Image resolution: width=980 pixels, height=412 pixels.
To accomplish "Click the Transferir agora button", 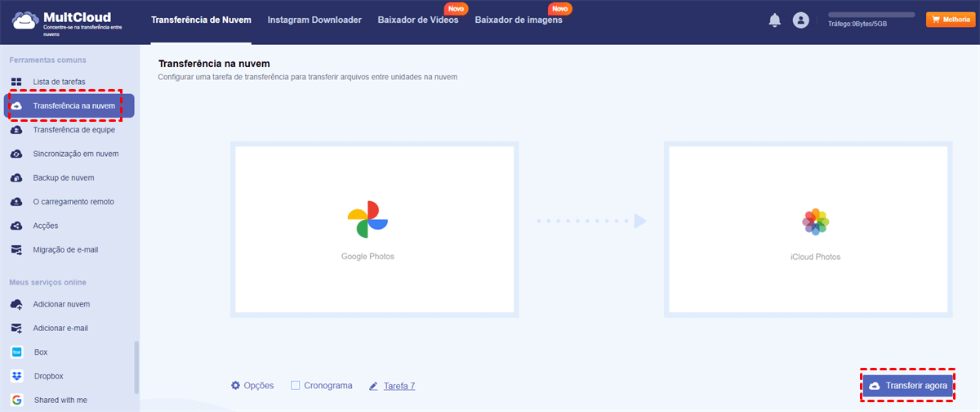I will pos(908,385).
